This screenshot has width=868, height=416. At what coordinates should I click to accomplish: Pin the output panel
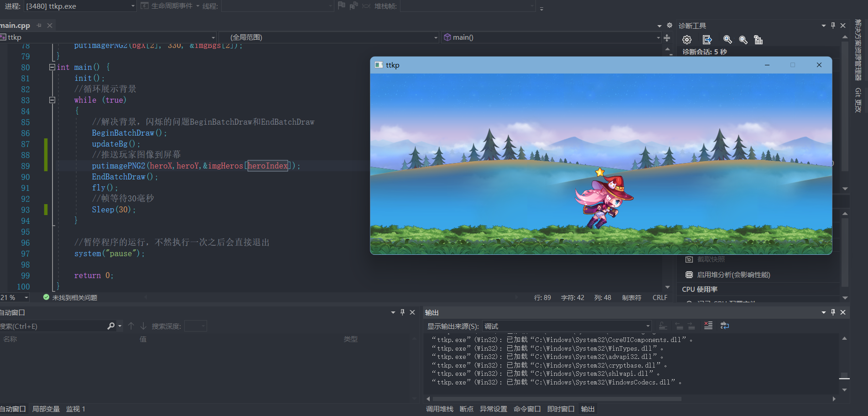(x=833, y=312)
